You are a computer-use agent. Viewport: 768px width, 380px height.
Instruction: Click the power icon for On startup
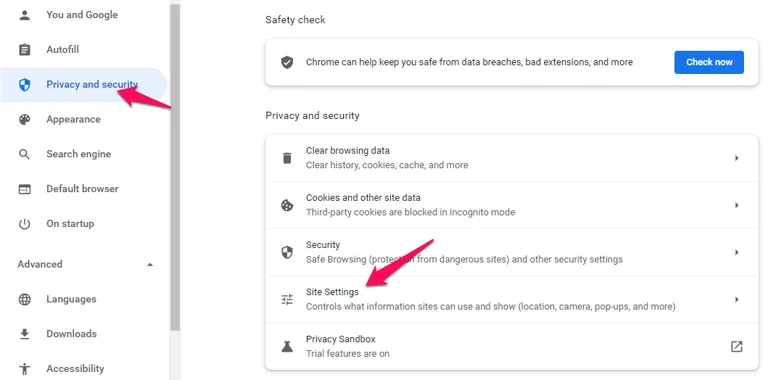click(24, 224)
